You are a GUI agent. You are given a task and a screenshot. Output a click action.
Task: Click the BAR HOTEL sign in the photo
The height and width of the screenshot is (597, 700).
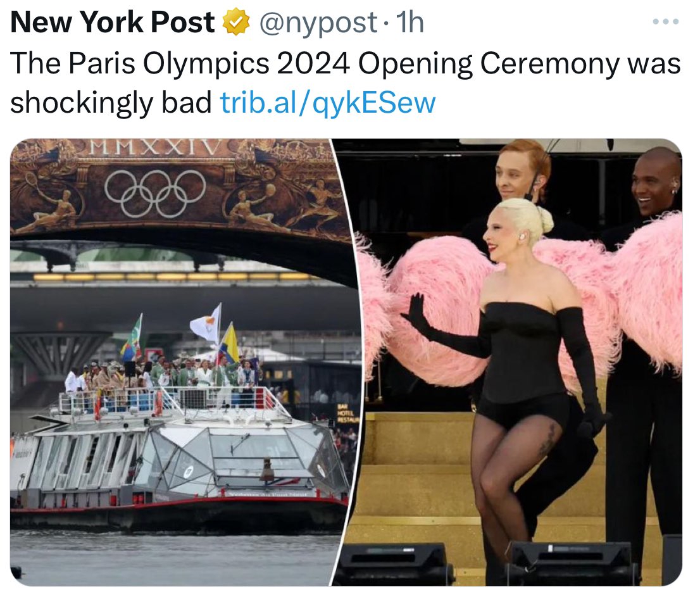[x=346, y=413]
